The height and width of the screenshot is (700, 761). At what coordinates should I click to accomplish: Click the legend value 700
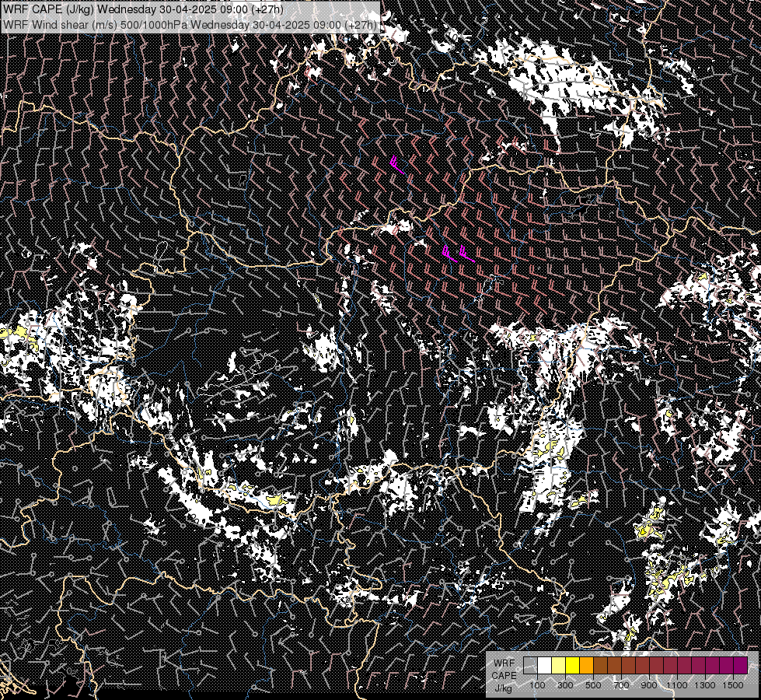coord(621,685)
